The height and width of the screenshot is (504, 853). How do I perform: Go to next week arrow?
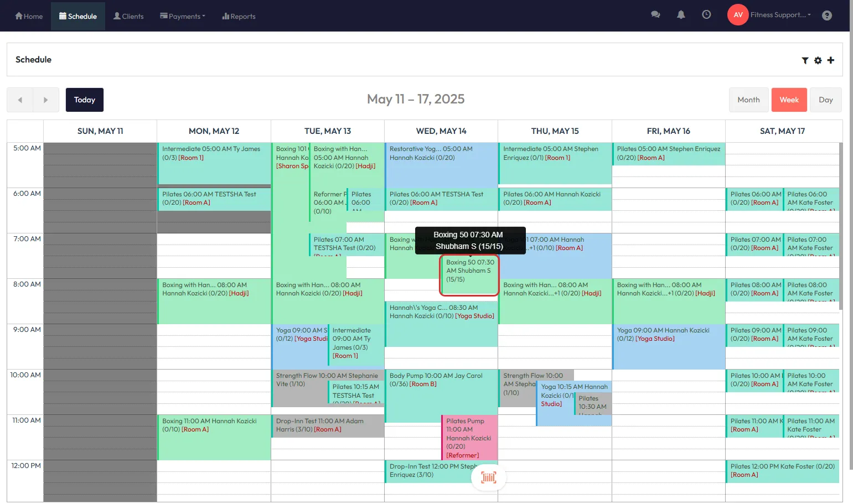coord(46,100)
